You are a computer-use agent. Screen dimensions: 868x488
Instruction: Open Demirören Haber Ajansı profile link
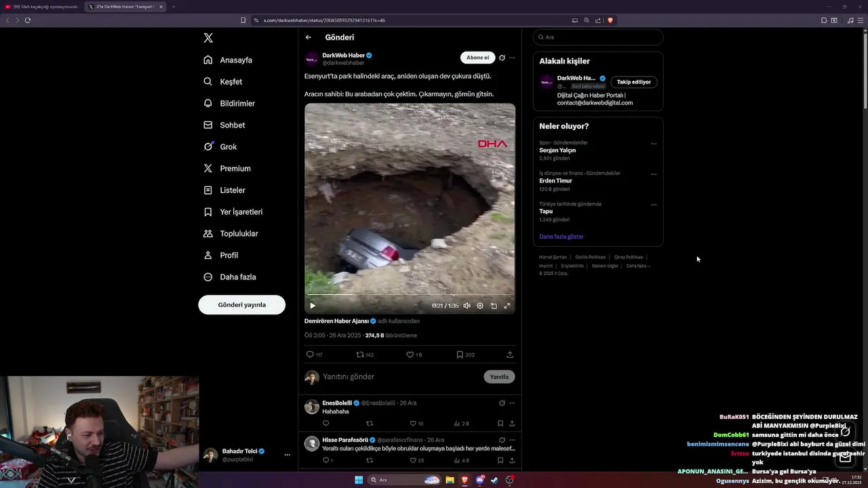click(336, 321)
